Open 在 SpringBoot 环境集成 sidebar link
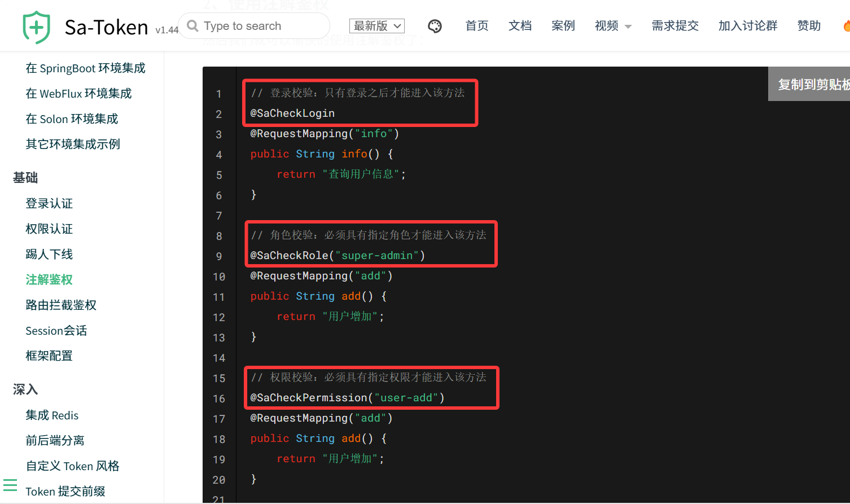Image resolution: width=850 pixels, height=504 pixels. coord(86,68)
